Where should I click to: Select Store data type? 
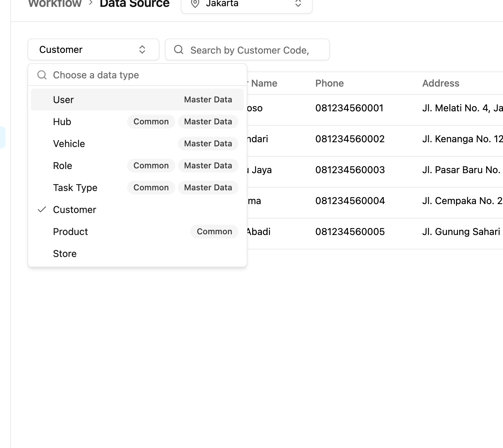(x=137, y=254)
